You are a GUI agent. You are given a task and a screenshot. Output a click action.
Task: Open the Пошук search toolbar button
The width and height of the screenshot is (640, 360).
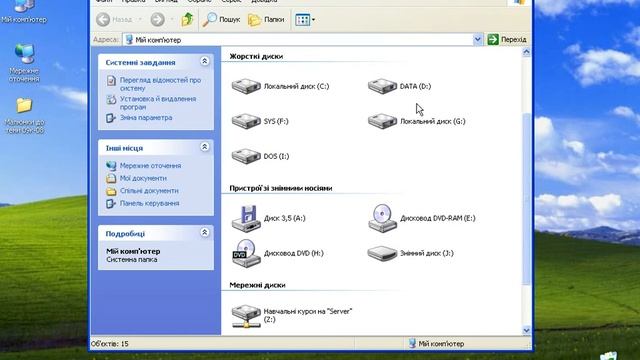pos(222,19)
